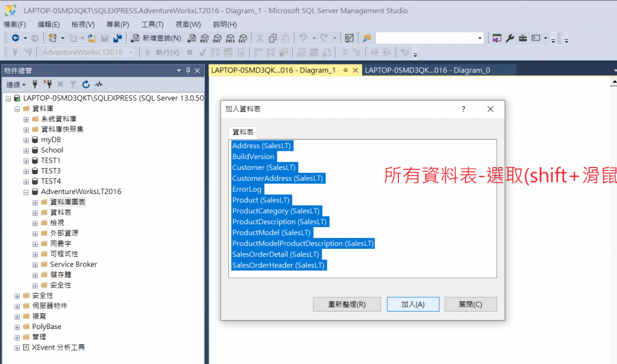617x364 pixels.
Task: Click the blue Navigate Backward arrow
Action: click(x=15, y=38)
